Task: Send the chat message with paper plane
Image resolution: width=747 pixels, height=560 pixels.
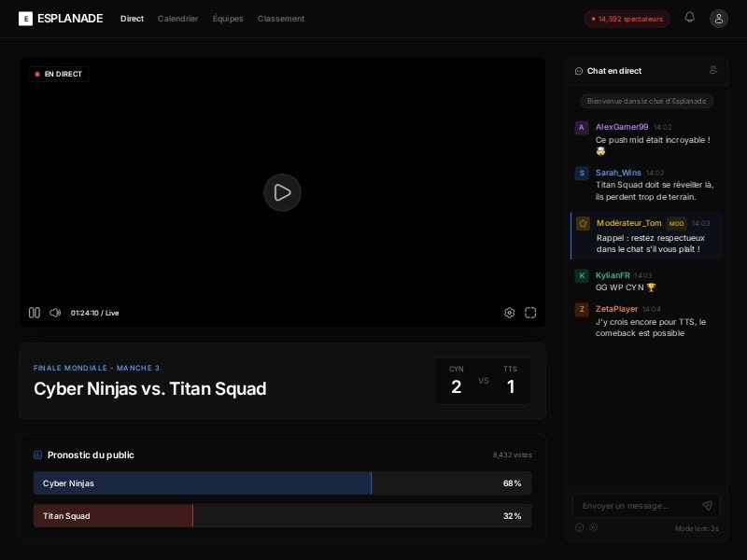Action: pos(707,506)
